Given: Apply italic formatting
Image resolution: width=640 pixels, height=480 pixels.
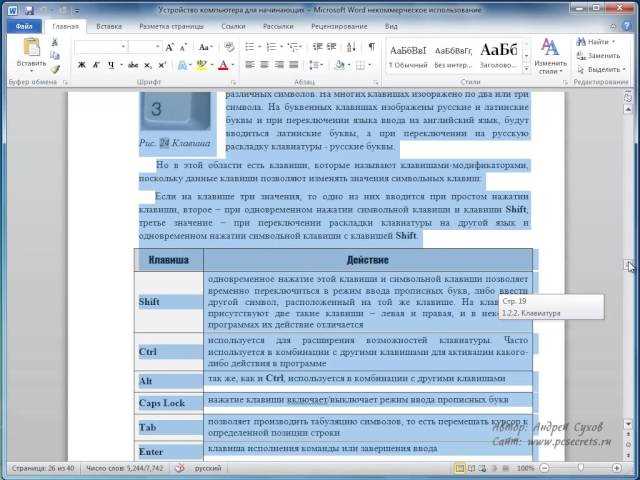Looking at the screenshot, I should click(x=96, y=65).
